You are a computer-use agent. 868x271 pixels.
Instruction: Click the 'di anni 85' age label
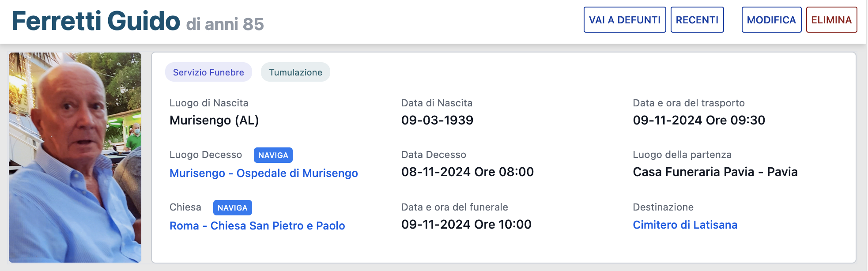pyautogui.click(x=225, y=24)
